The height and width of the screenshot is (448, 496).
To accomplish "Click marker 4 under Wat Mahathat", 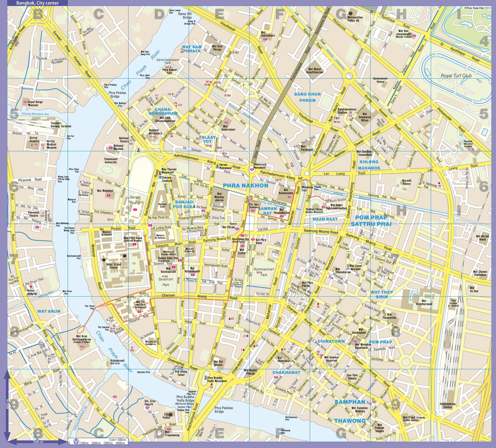I will tap(108, 195).
